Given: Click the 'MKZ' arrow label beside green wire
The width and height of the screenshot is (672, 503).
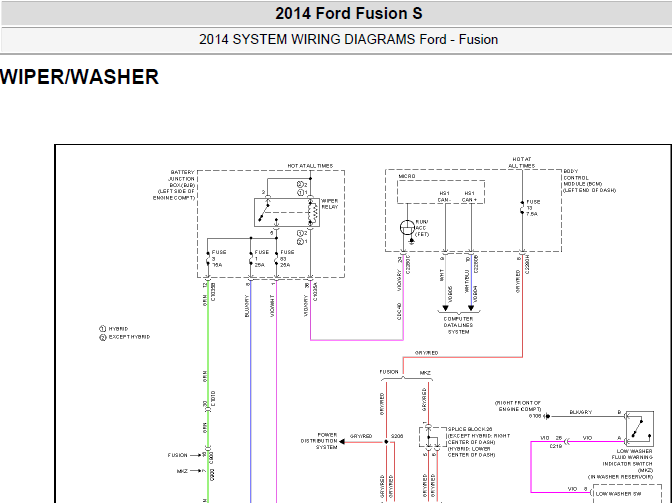Looking at the screenshot, I should point(183,471).
